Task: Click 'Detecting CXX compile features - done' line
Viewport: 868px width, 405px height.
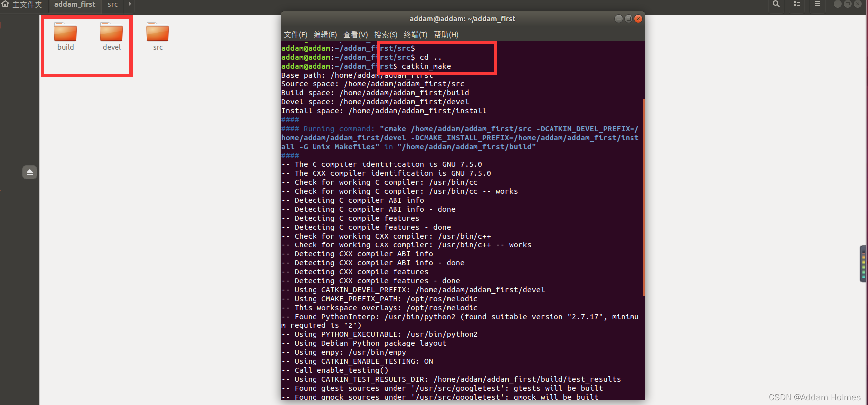Action: (371, 281)
